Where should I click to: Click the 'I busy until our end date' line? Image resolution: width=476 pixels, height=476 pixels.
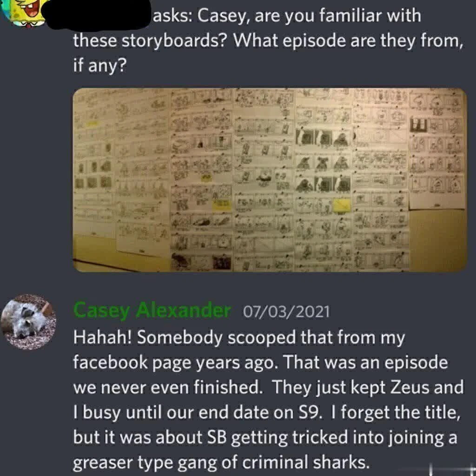click(267, 412)
